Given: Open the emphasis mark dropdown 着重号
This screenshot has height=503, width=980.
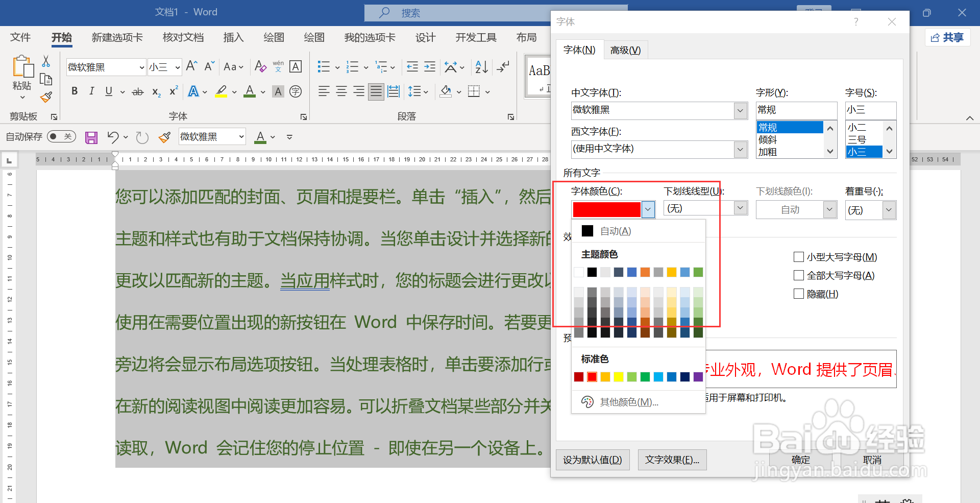Looking at the screenshot, I should (889, 210).
